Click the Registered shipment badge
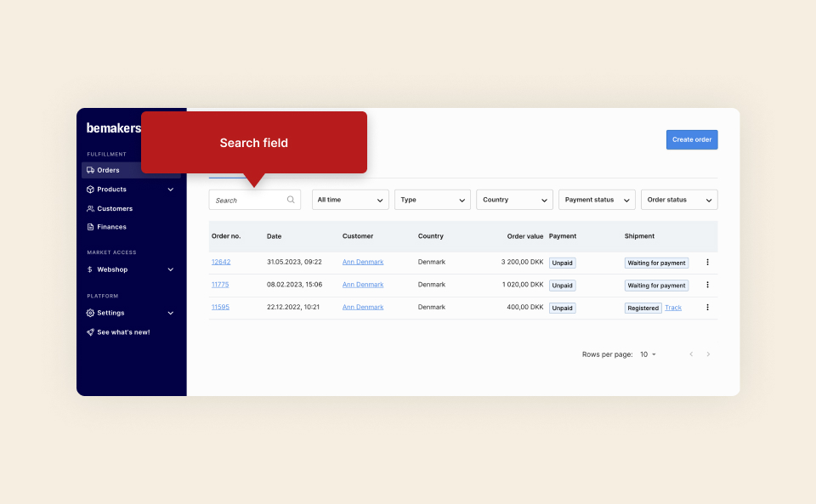816x504 pixels. tap(643, 309)
